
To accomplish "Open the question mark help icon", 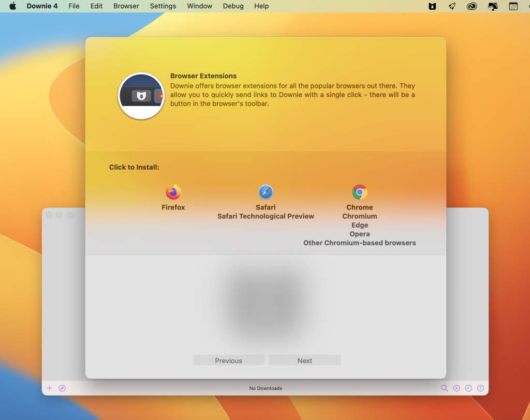I will 481,388.
